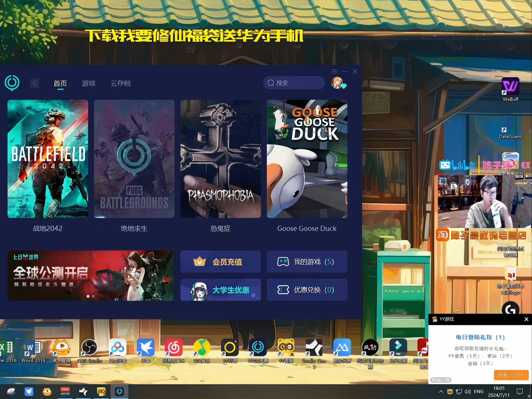Open network icon in system tray
This screenshot has width=532, height=399.
pos(459,392)
